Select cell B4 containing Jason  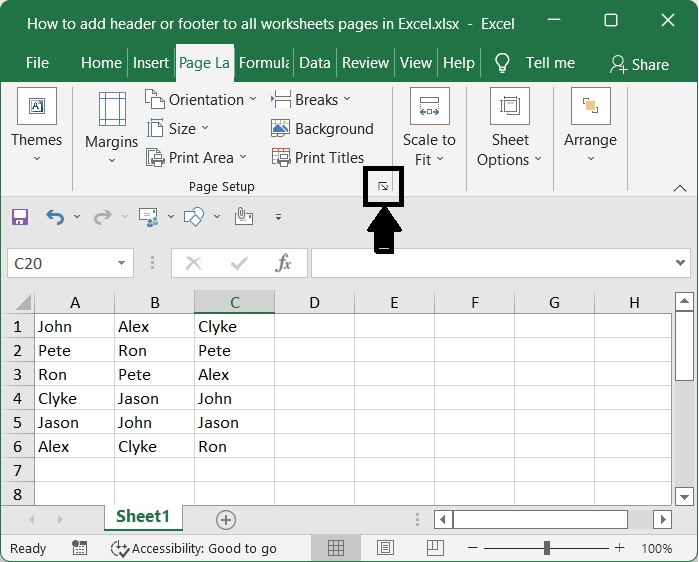pyautogui.click(x=154, y=399)
